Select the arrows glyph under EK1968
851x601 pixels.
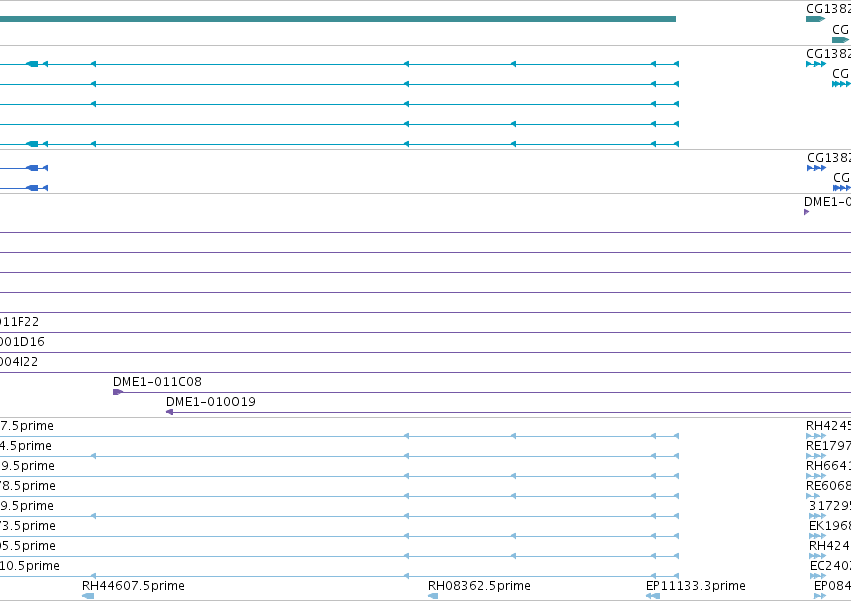coord(817,536)
